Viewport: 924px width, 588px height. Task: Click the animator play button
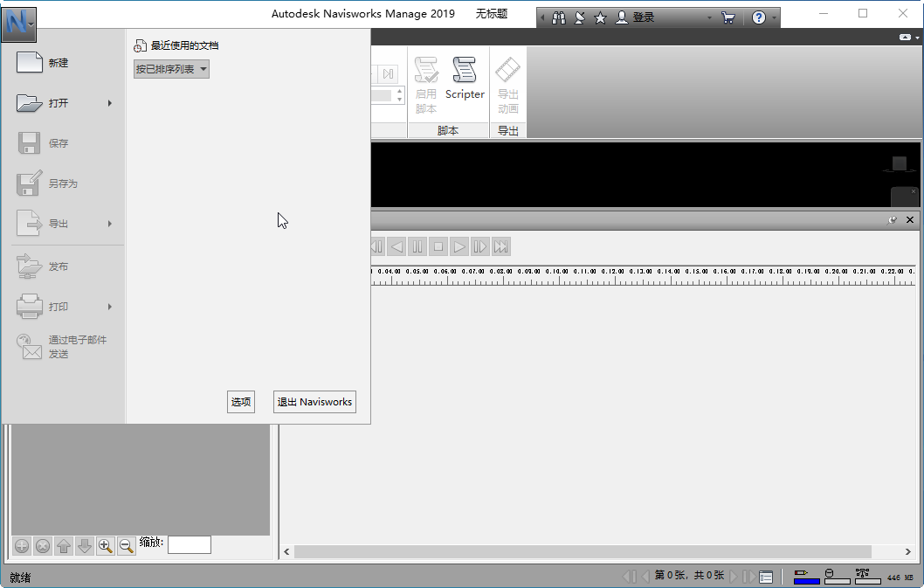point(459,246)
